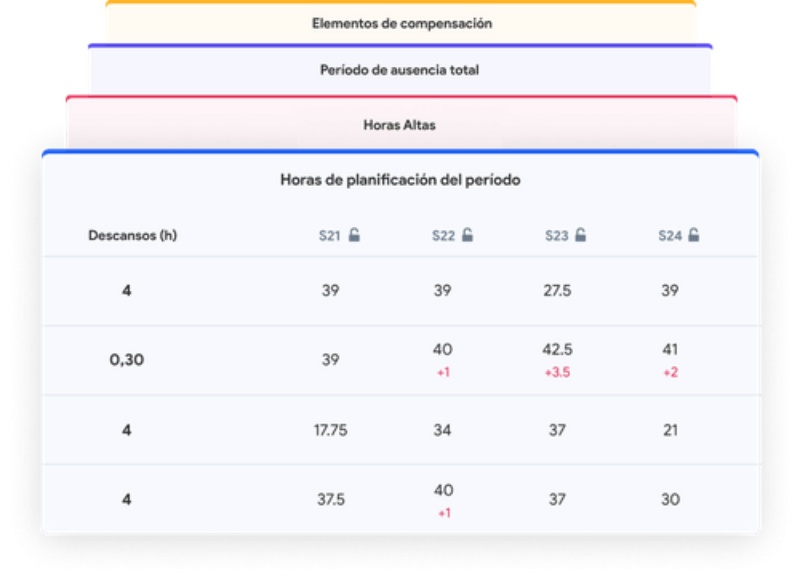
Task: Click the red +3.5 overtime indicator
Action: [557, 372]
